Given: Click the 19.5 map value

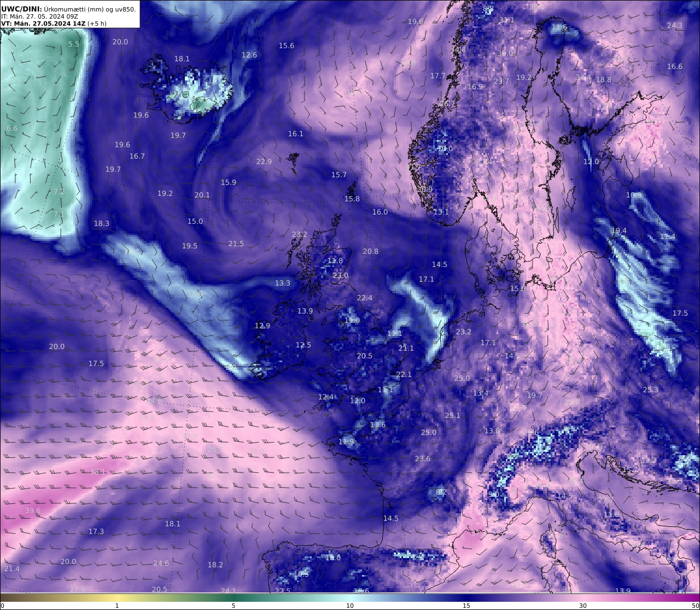Looking at the screenshot, I should tap(190, 246).
